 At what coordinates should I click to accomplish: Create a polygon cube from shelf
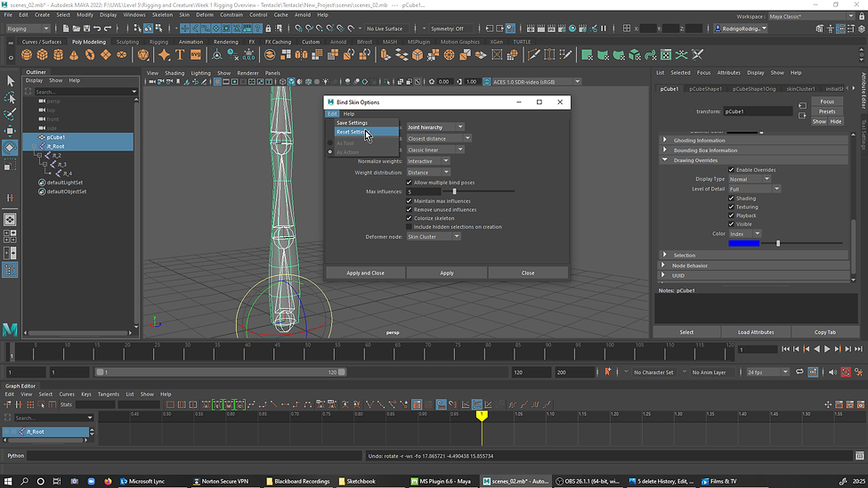(43, 55)
